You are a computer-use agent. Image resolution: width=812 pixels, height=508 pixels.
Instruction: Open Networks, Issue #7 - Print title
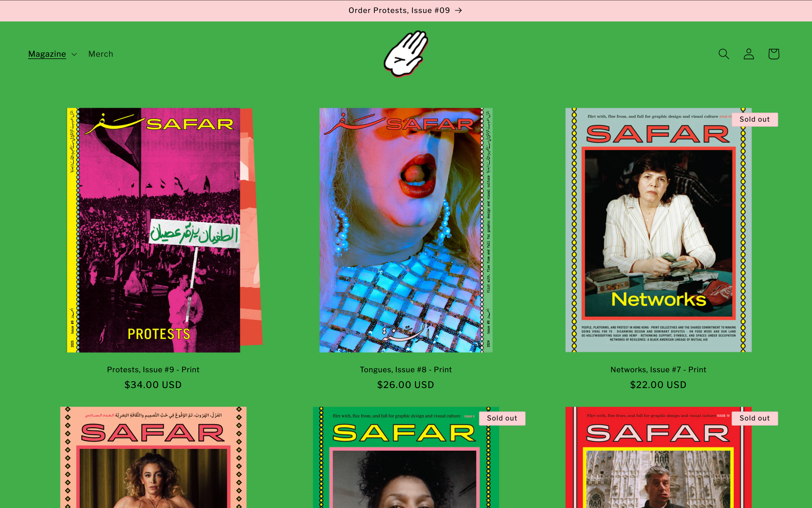click(658, 370)
